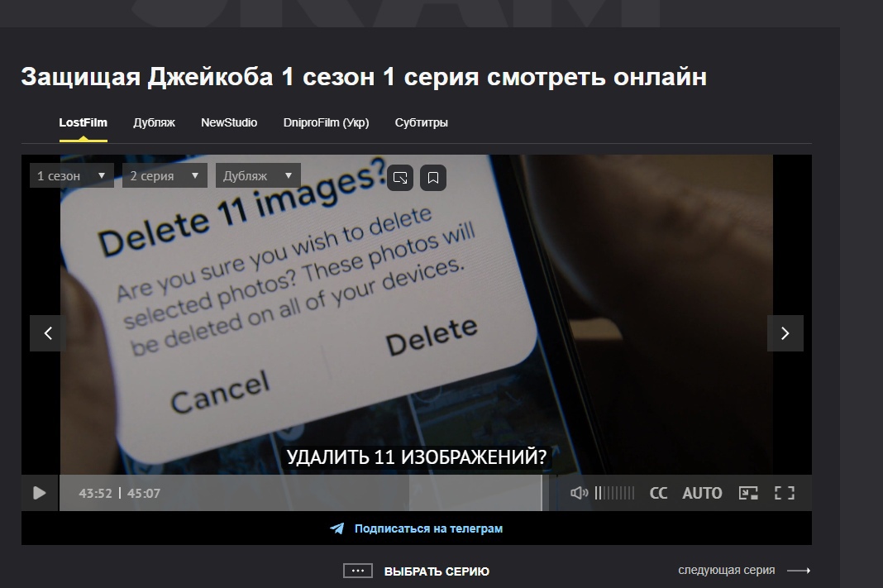Screen dimensions: 883x588
Task: Switch to the Субтитры tab
Action: [421, 122]
